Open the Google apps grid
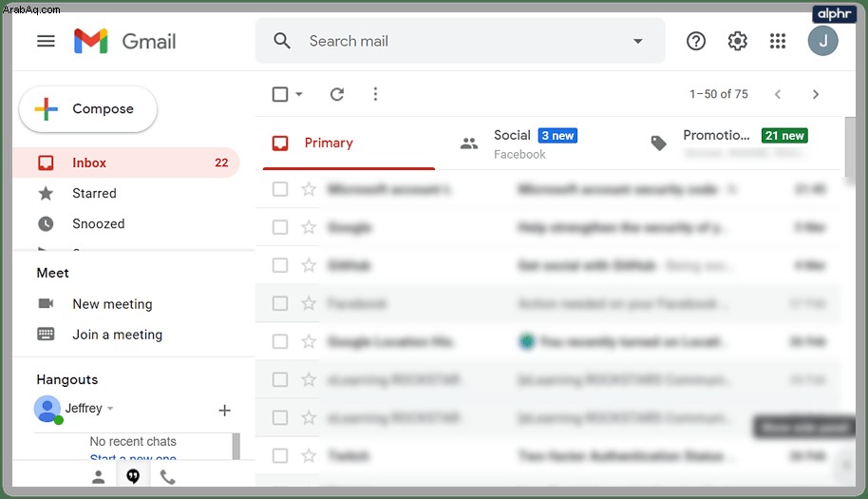 click(778, 41)
